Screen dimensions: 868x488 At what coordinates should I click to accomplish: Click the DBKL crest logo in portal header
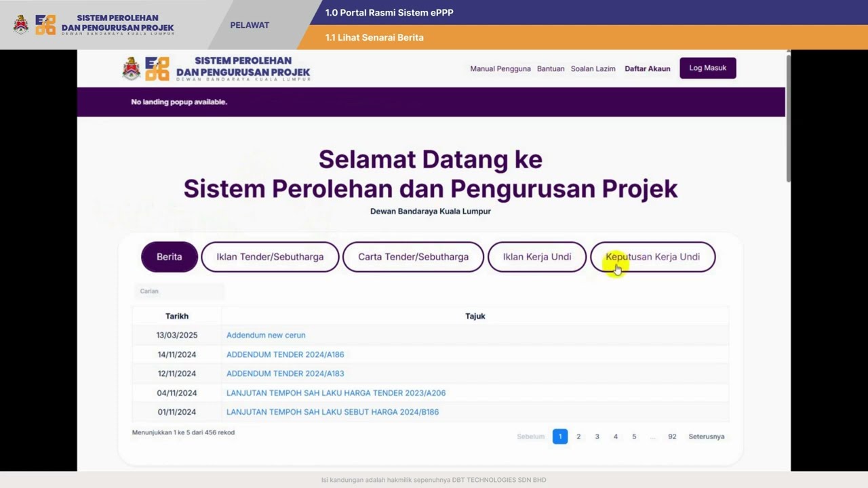(132, 68)
